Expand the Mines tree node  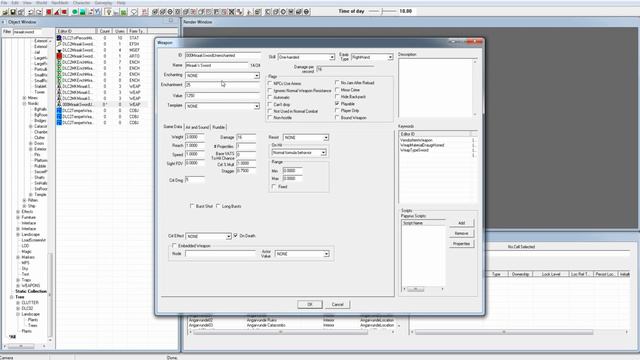tap(24, 98)
